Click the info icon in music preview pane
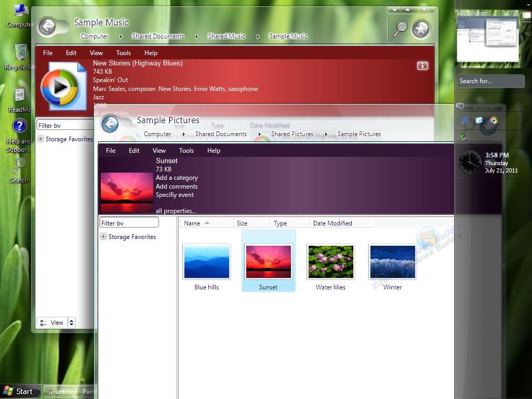Screen dimensions: 532x399 (x=422, y=66)
